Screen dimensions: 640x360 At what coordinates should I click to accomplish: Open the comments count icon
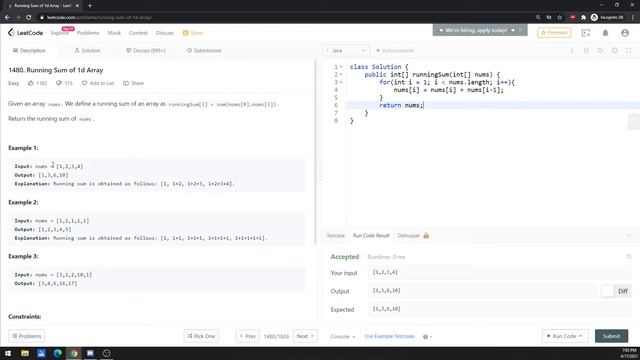pos(58,83)
